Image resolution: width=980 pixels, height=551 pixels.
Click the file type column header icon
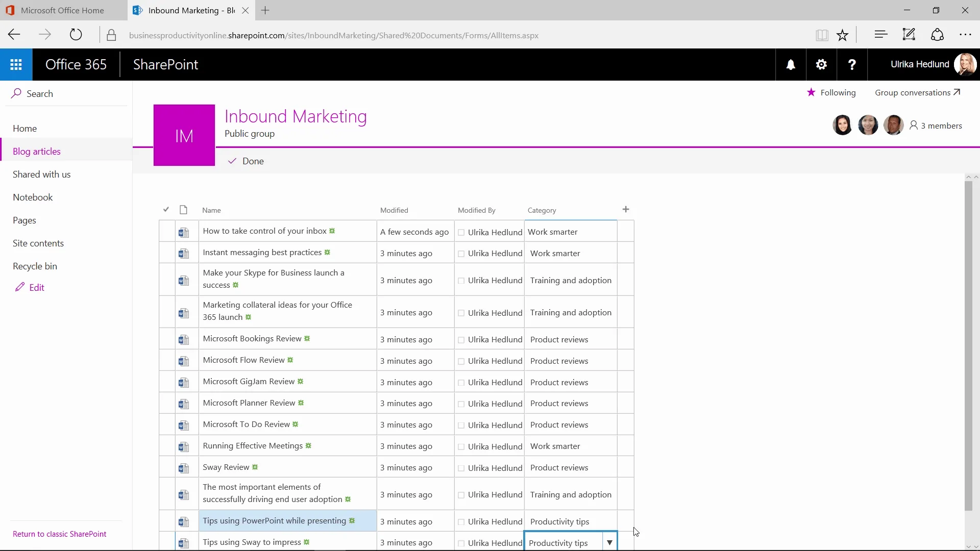point(184,210)
